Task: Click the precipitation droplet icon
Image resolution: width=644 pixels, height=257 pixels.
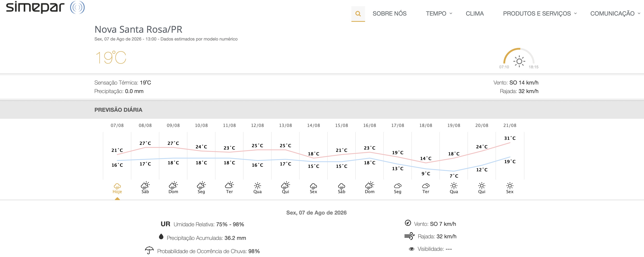Action: (161, 237)
